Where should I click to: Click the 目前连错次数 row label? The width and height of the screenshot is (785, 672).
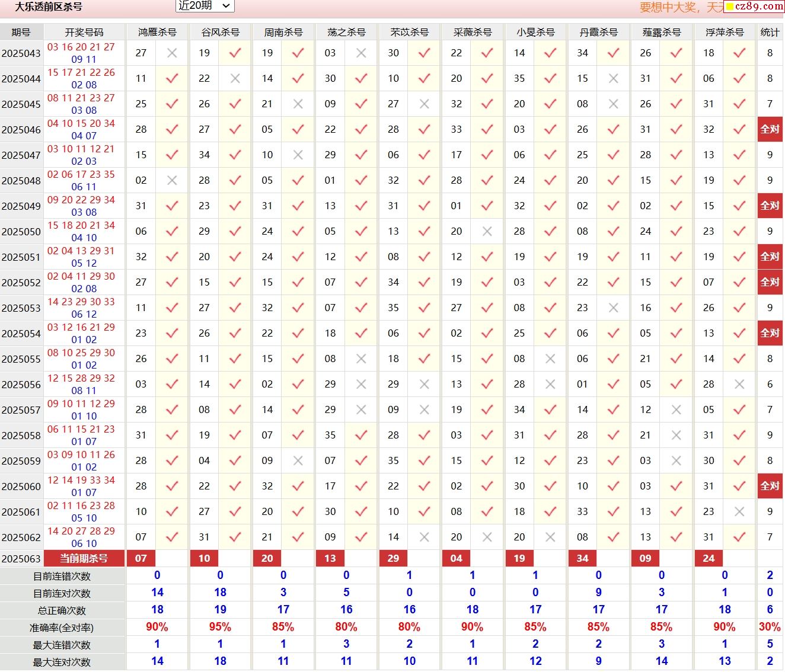pos(62,576)
